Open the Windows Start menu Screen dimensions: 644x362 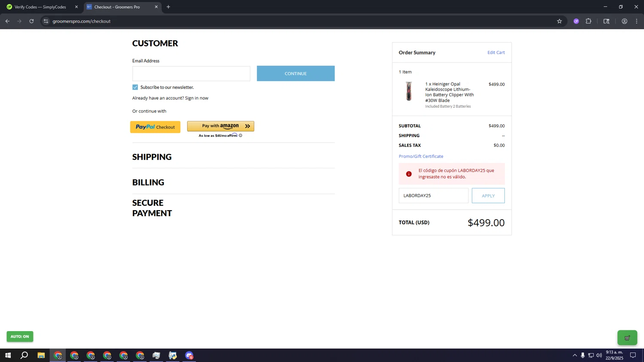(8, 355)
